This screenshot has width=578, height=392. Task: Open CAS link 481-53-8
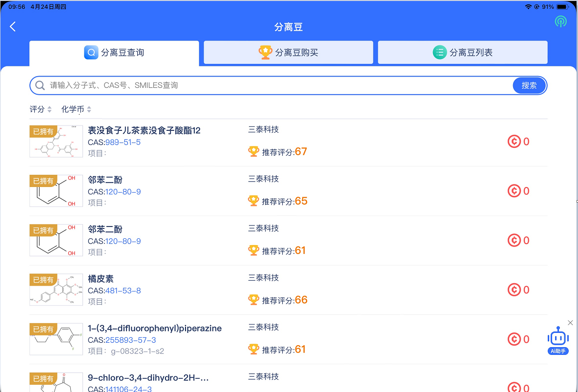tap(123, 290)
